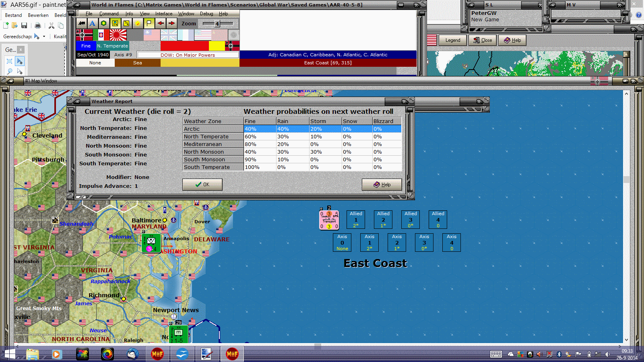Click Help in the Weather Report dialog
This screenshot has height=362, width=644.
tap(382, 185)
